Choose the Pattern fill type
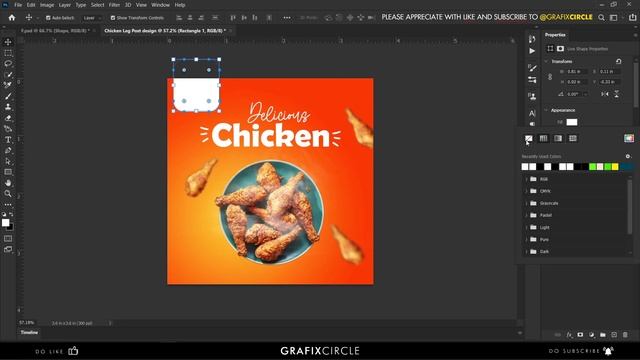 click(573, 139)
